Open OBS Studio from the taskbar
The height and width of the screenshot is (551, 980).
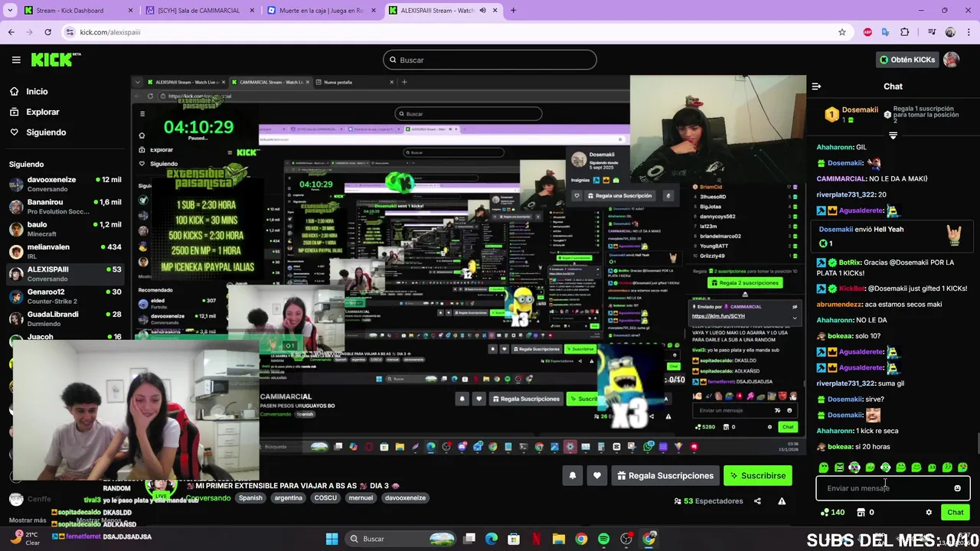[626, 539]
